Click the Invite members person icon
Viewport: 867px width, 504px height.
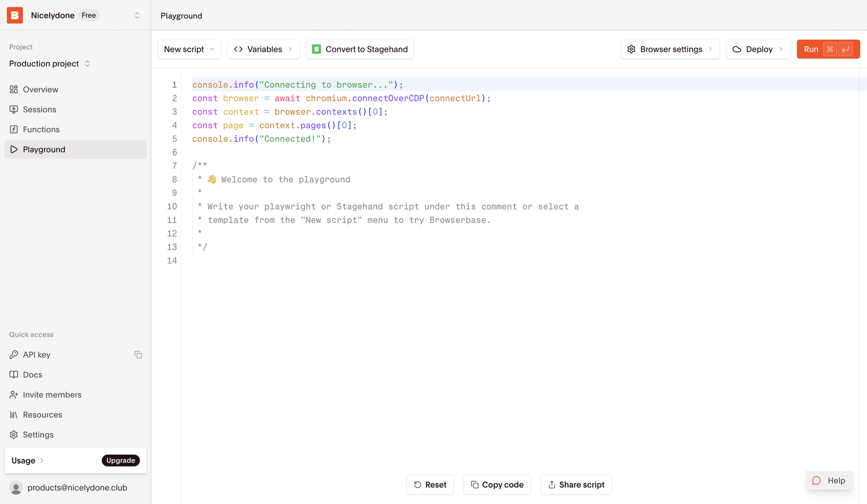tap(14, 395)
